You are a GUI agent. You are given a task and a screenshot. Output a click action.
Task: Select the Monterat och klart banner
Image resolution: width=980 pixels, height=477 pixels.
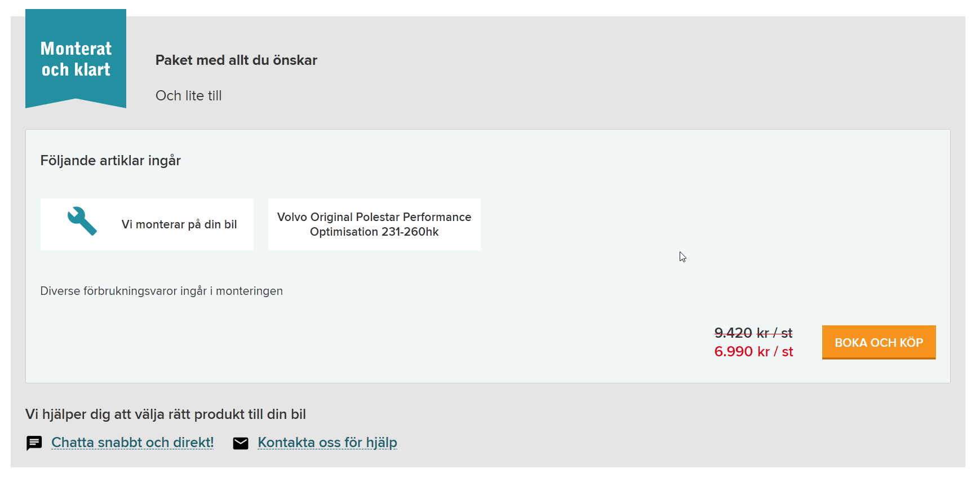pyautogui.click(x=76, y=59)
